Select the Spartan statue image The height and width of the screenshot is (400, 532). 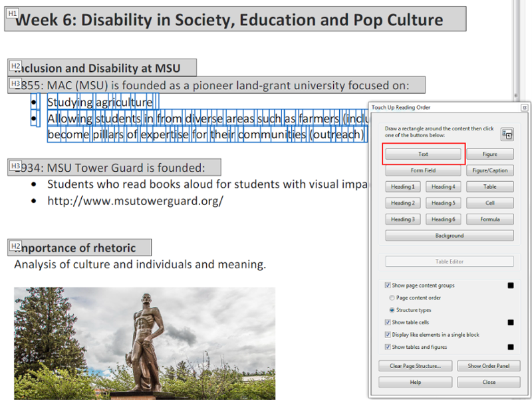click(x=144, y=343)
